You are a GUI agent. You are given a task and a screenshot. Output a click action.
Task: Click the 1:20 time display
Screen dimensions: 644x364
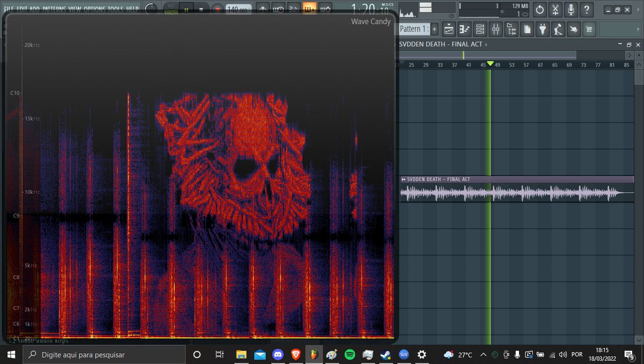(x=370, y=9)
